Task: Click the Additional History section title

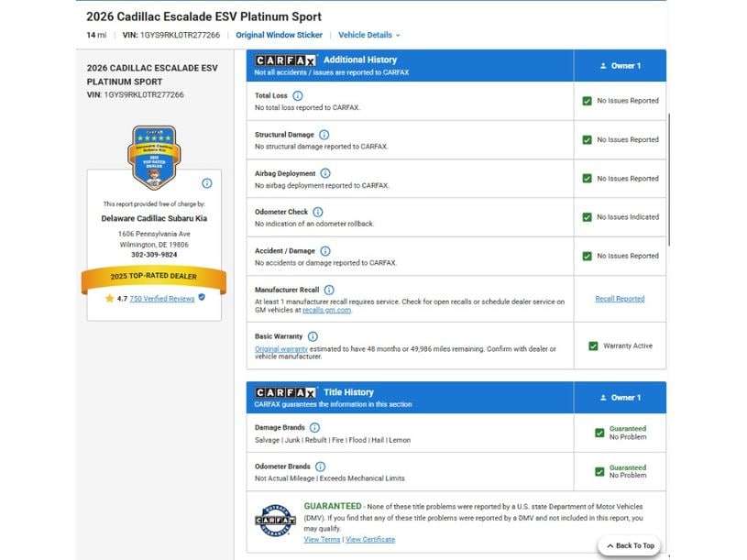Action: click(360, 60)
